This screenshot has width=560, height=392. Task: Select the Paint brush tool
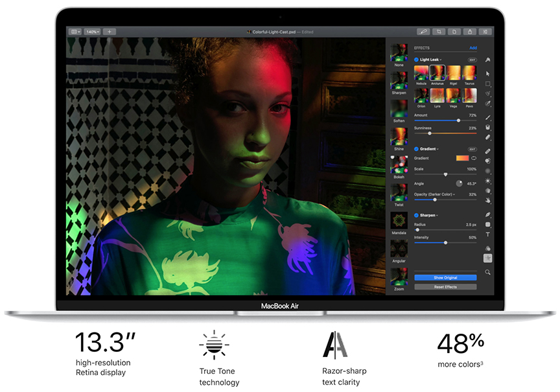pyautogui.click(x=487, y=117)
